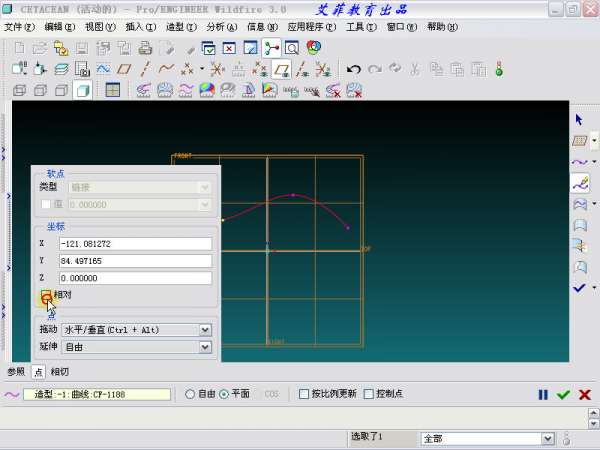
Task: Open the 信息(N) menu
Action: click(x=262, y=27)
